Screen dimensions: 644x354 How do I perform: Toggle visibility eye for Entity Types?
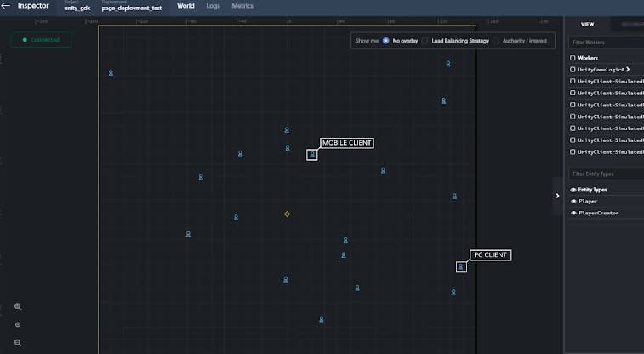tap(573, 190)
